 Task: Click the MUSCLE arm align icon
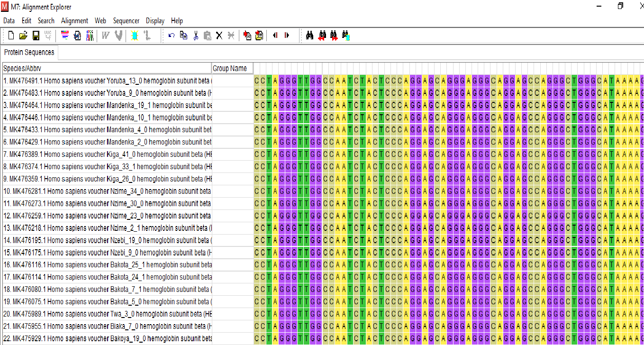pyautogui.click(x=118, y=36)
